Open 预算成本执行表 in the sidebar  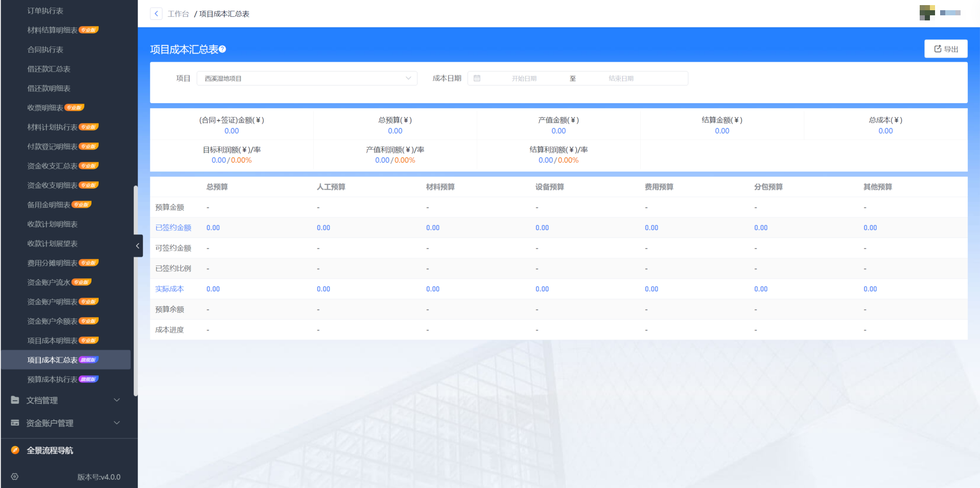[x=52, y=379]
